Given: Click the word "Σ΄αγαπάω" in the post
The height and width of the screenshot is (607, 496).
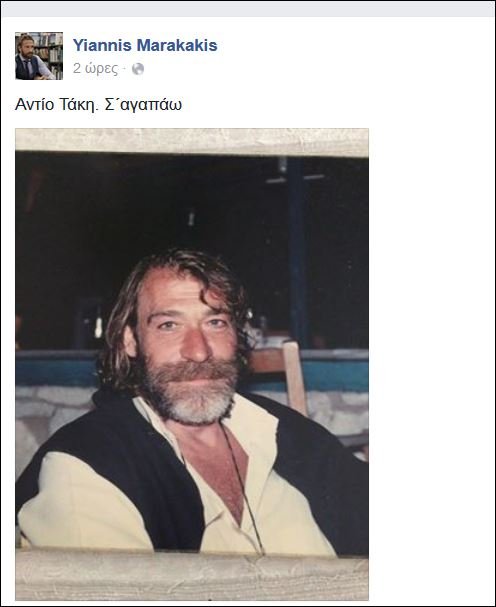Looking at the screenshot, I should tap(143, 105).
